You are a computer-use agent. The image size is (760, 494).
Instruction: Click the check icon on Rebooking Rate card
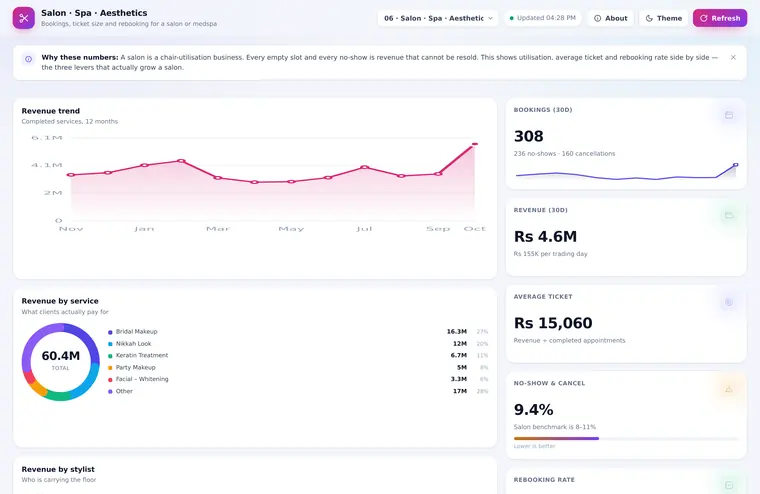tap(728, 485)
